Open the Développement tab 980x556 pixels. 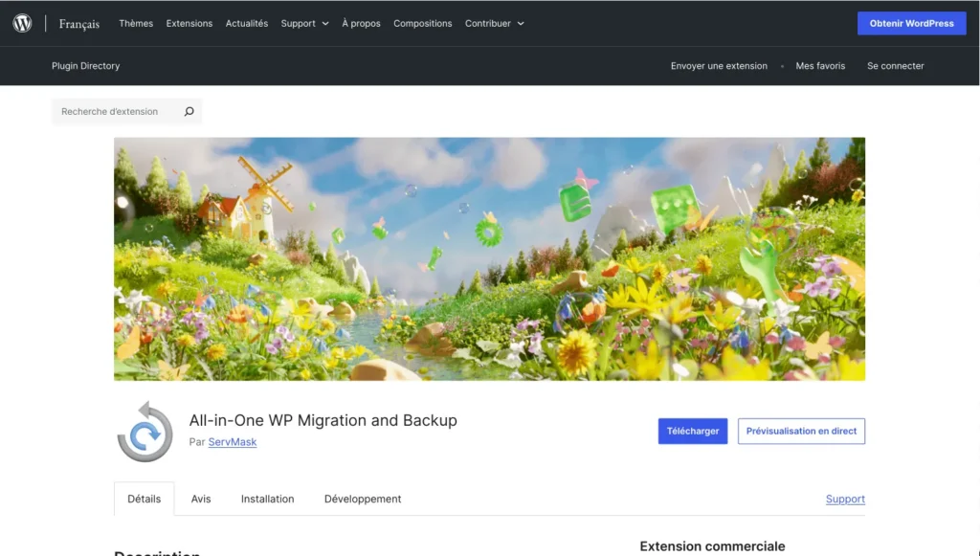pos(362,499)
